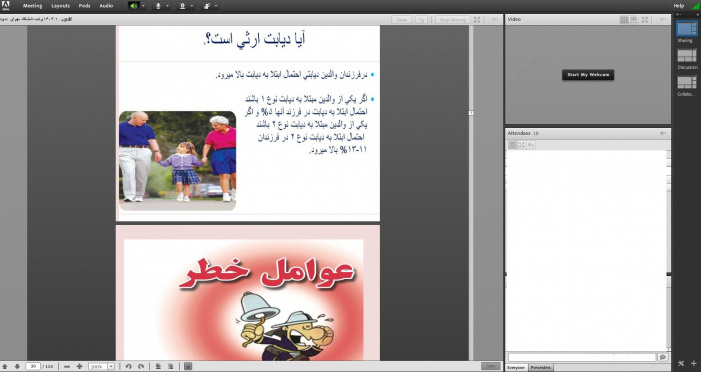Click the Stop Sharing button

pos(452,20)
